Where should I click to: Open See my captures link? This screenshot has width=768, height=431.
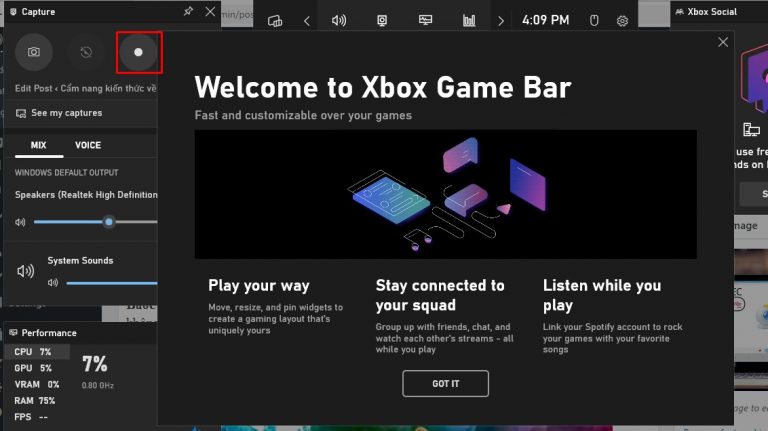pos(66,113)
